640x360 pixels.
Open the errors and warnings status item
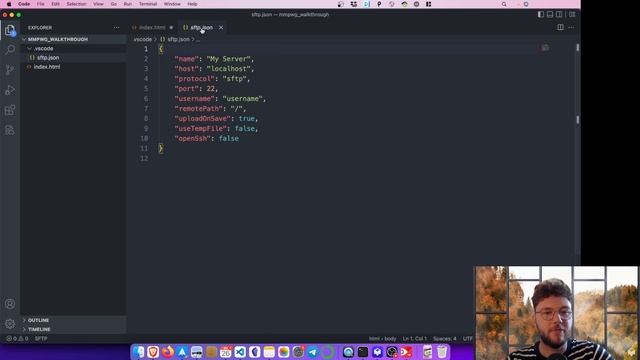click(x=17, y=338)
